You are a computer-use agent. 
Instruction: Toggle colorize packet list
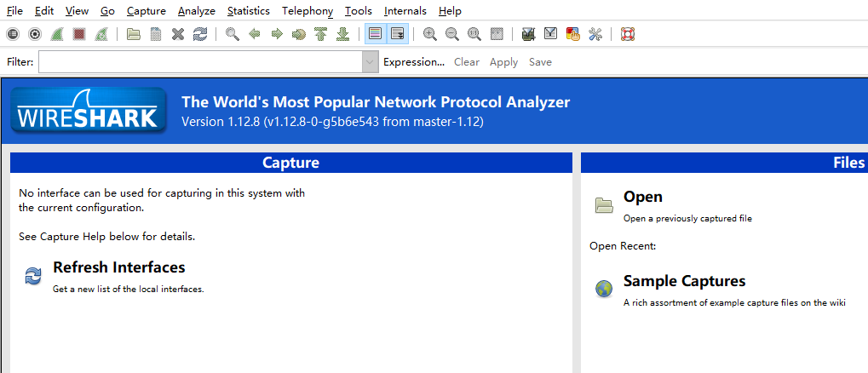pyautogui.click(x=376, y=34)
